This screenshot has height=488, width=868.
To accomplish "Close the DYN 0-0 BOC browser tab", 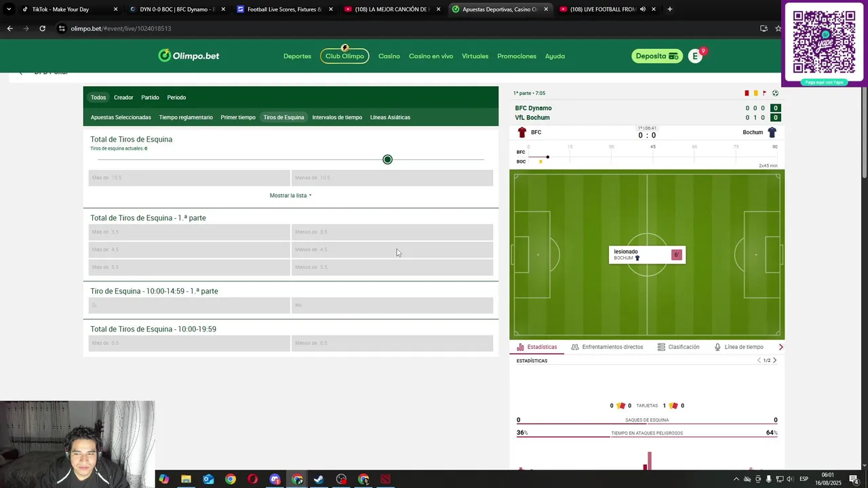I will pyautogui.click(x=223, y=9).
